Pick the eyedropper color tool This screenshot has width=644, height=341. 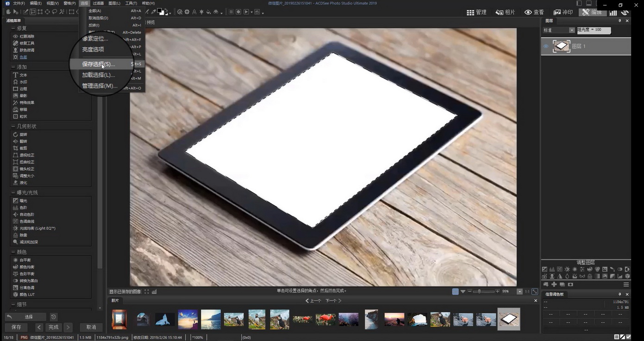tap(153, 11)
